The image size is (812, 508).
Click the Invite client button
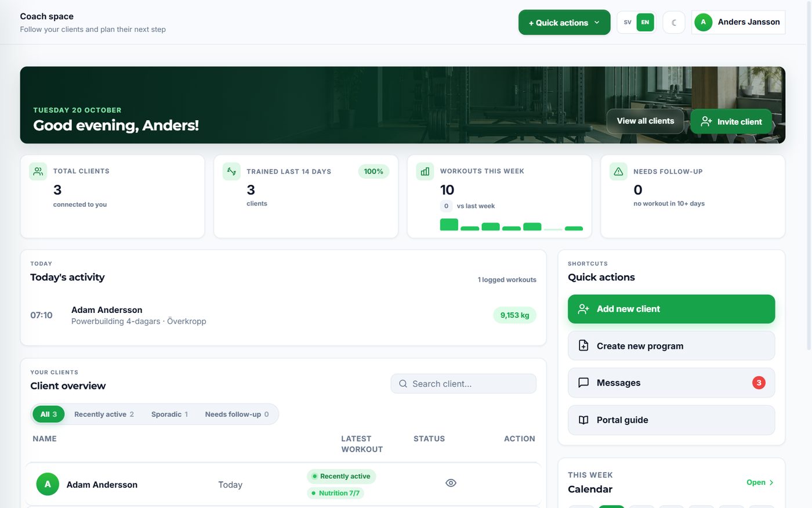tap(731, 121)
